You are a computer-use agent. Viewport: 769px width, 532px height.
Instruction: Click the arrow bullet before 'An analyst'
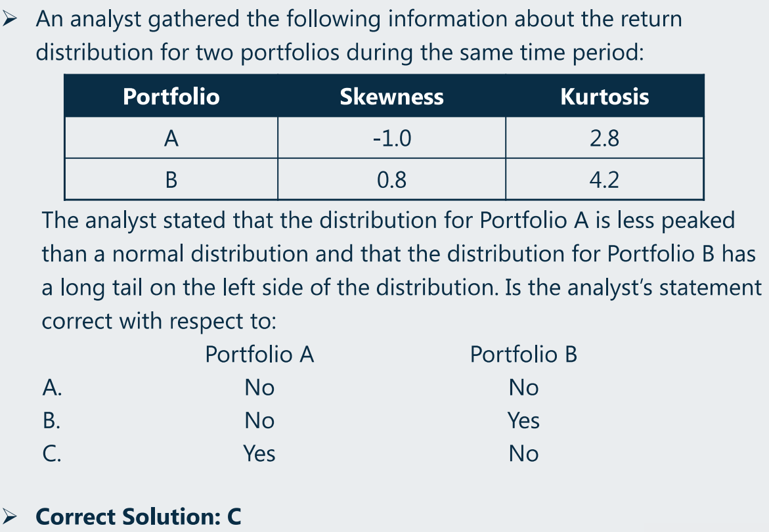[x=9, y=19]
